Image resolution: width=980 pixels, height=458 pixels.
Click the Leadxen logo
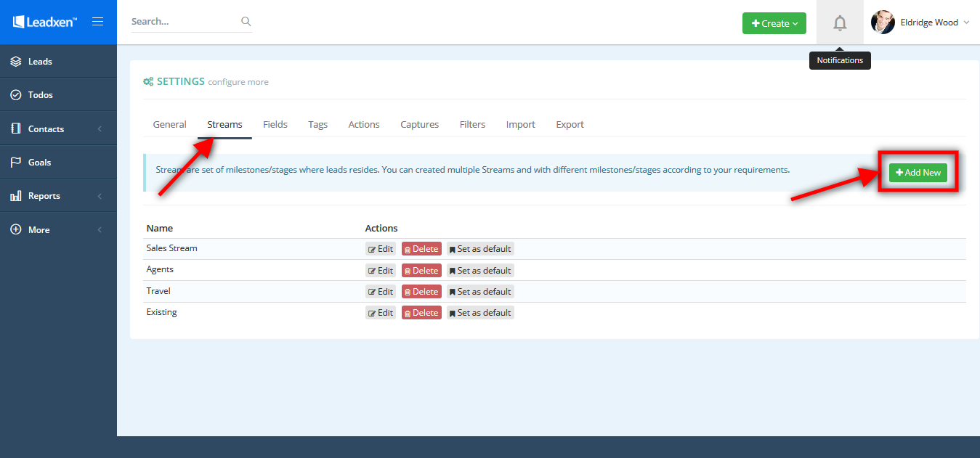pyautogui.click(x=45, y=22)
